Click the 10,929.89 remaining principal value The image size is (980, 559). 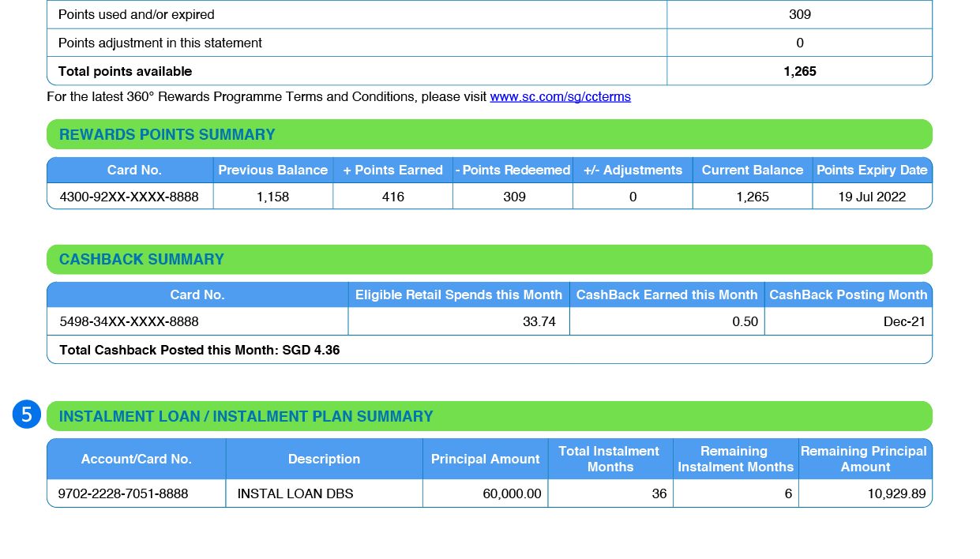click(896, 494)
